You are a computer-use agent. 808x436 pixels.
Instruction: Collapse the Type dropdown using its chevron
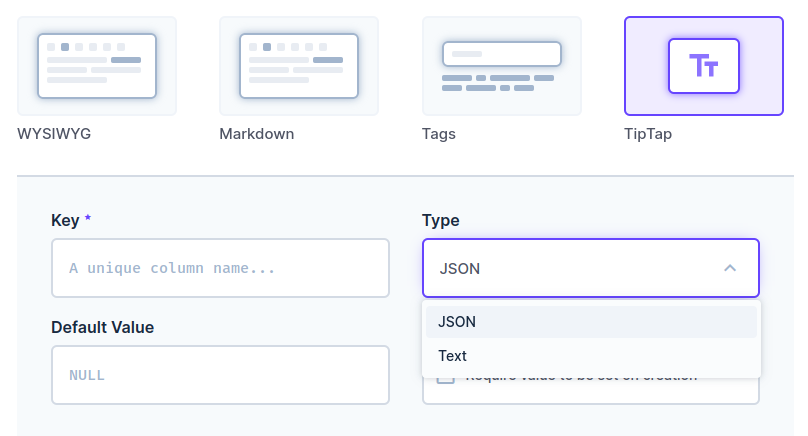click(730, 268)
